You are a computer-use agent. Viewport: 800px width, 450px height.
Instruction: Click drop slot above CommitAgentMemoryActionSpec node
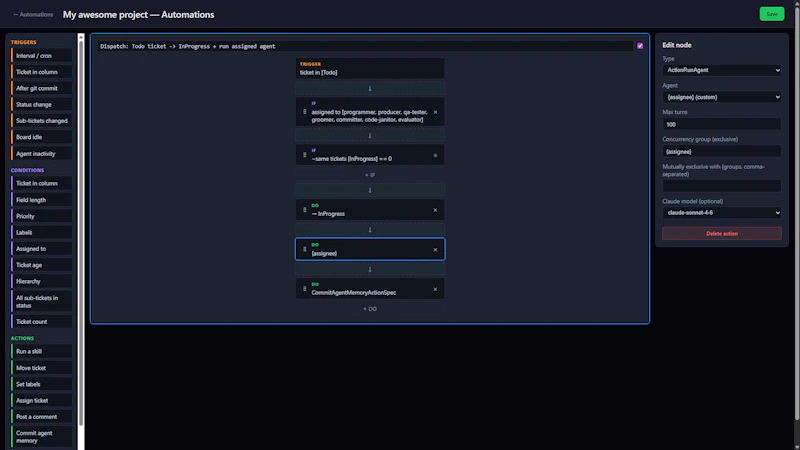tap(370, 269)
